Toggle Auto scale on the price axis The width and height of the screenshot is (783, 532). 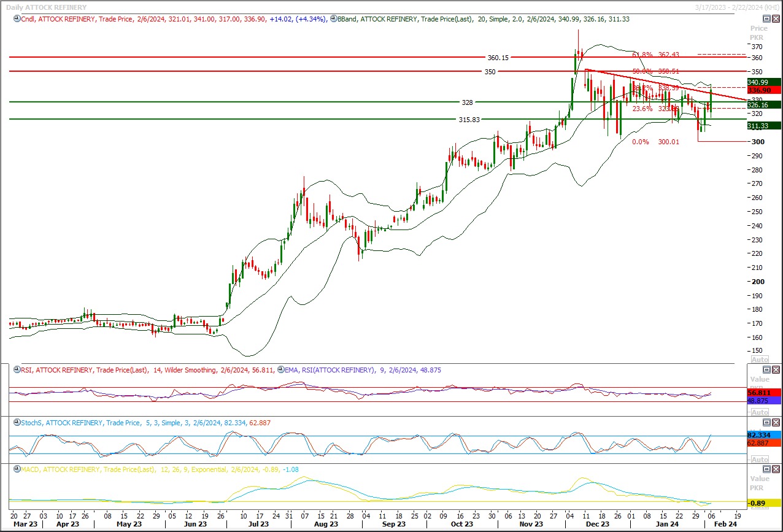(x=759, y=359)
